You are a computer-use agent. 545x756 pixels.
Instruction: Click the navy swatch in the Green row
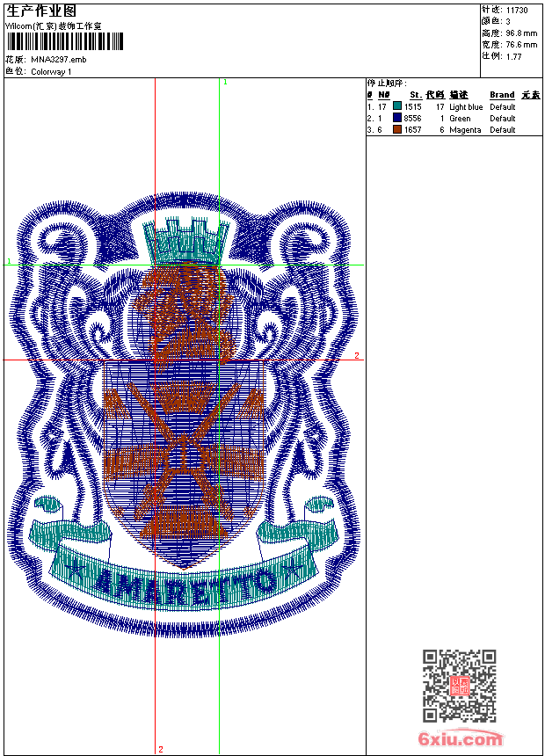click(397, 118)
